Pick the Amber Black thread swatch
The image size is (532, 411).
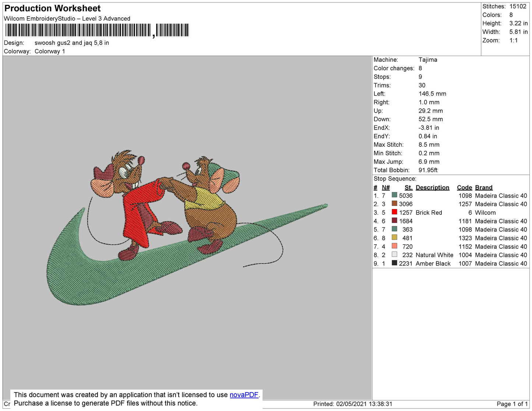[394, 263]
